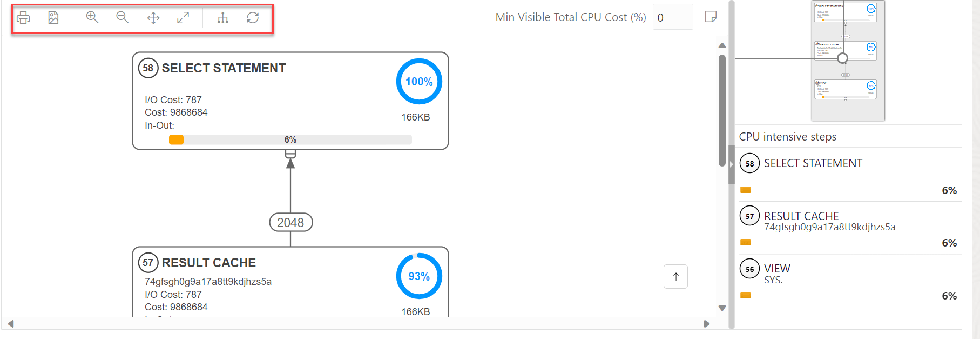The width and height of the screenshot is (980, 339).
Task: Click the circular arrows refresh icon
Action: click(253, 18)
